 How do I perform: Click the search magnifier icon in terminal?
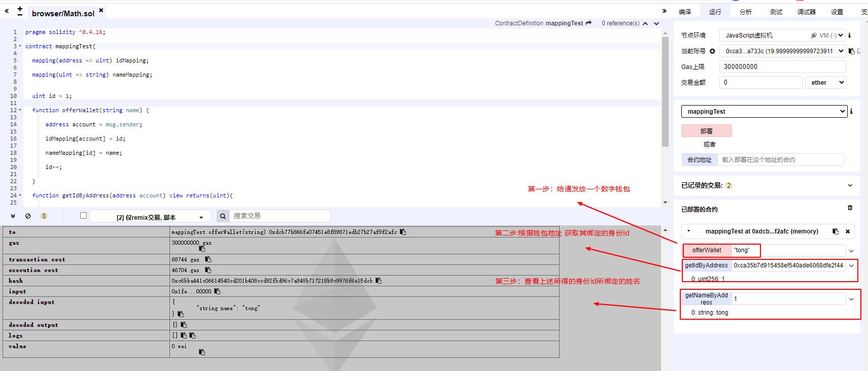[223, 216]
